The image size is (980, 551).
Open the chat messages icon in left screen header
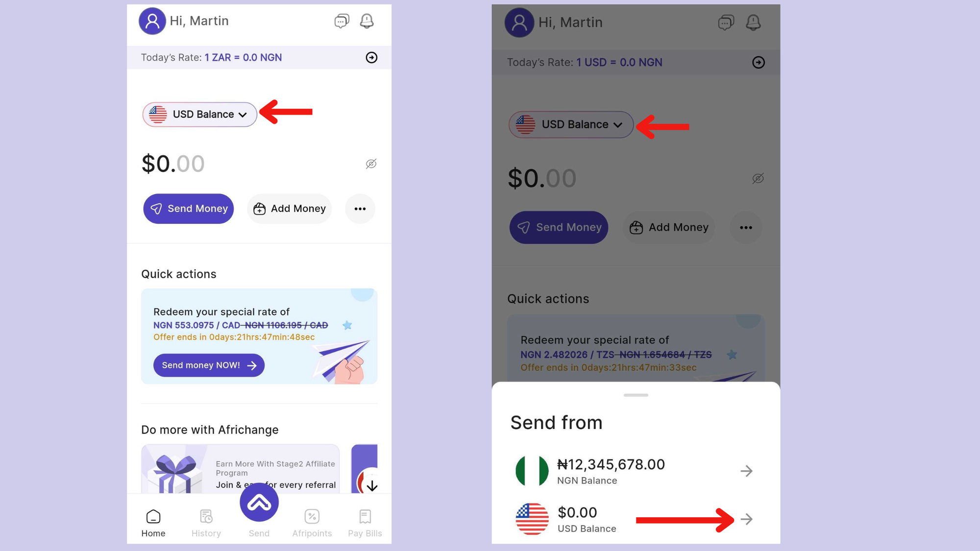coord(342,21)
